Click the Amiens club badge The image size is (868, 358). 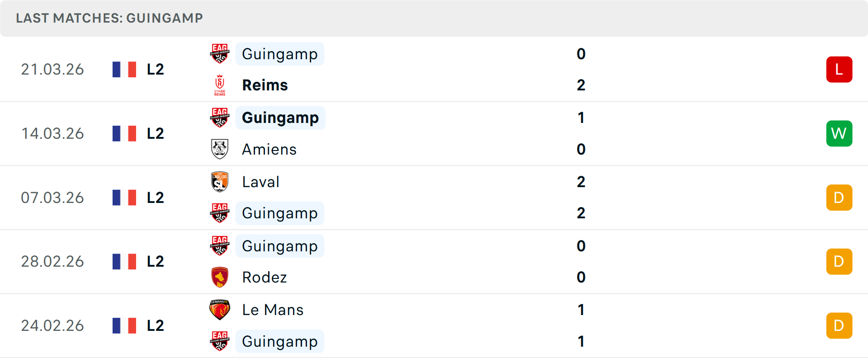(x=220, y=149)
